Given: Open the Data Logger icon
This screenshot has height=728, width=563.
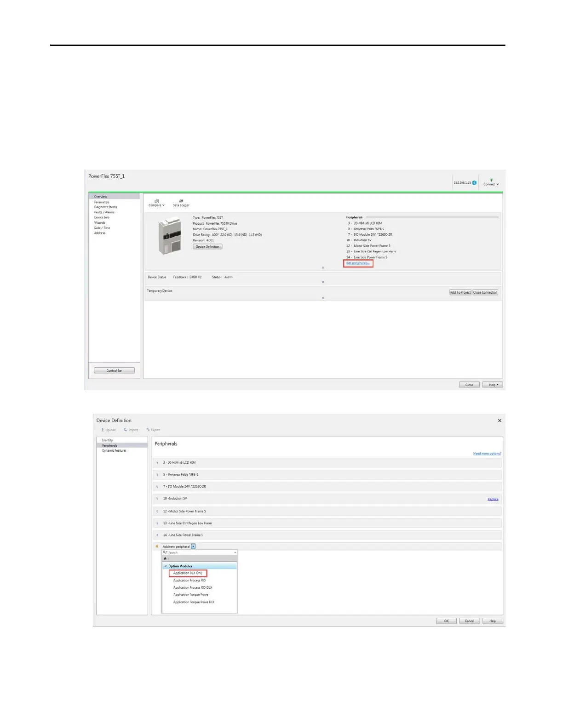Looking at the screenshot, I should coord(181,201).
